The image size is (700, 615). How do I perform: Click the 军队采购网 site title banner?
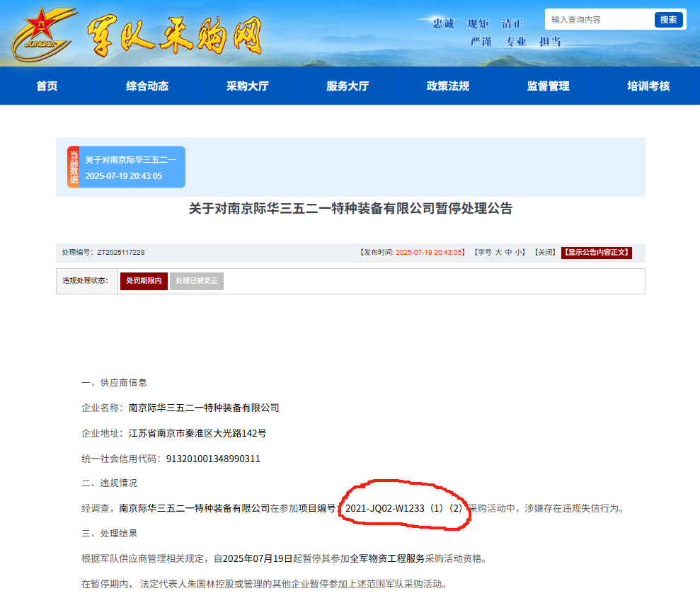point(174,35)
